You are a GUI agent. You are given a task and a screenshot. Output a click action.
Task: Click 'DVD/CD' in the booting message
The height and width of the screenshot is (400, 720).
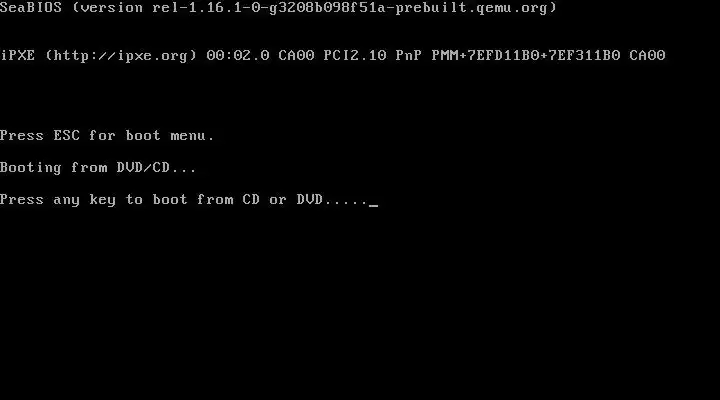(x=143, y=168)
